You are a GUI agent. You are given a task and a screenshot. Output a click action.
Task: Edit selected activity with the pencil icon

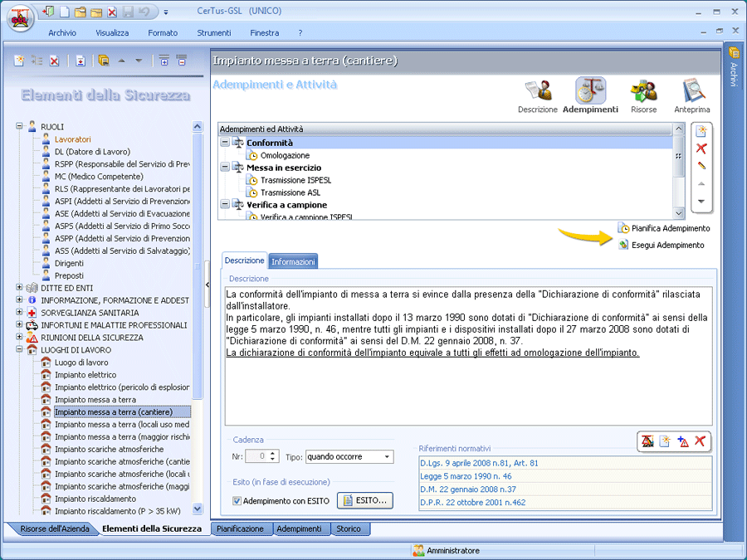[x=701, y=166]
